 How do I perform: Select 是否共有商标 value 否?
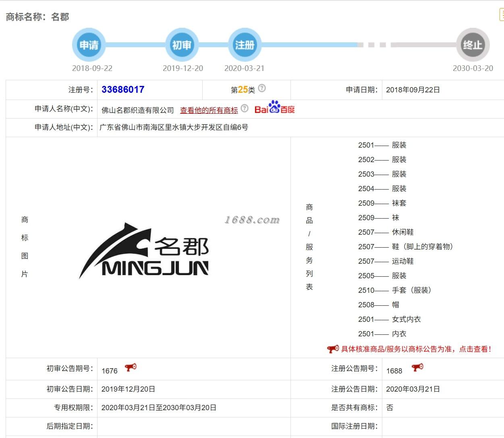(390, 408)
